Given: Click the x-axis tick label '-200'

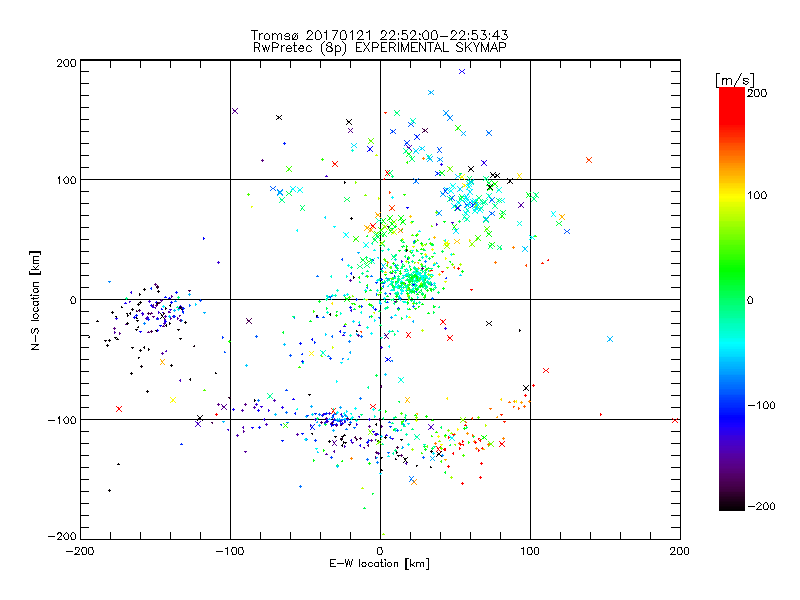Looking at the screenshot, I should [80, 551].
